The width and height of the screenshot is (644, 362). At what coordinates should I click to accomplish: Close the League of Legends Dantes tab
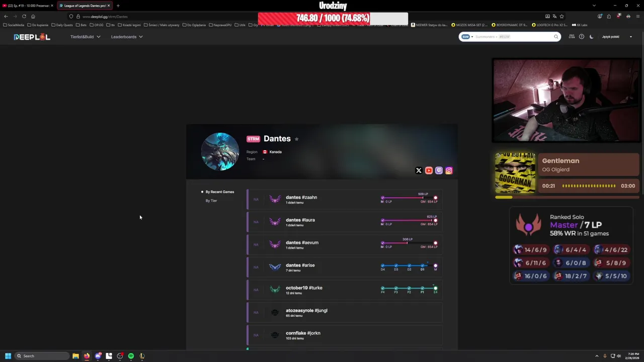pos(108,6)
